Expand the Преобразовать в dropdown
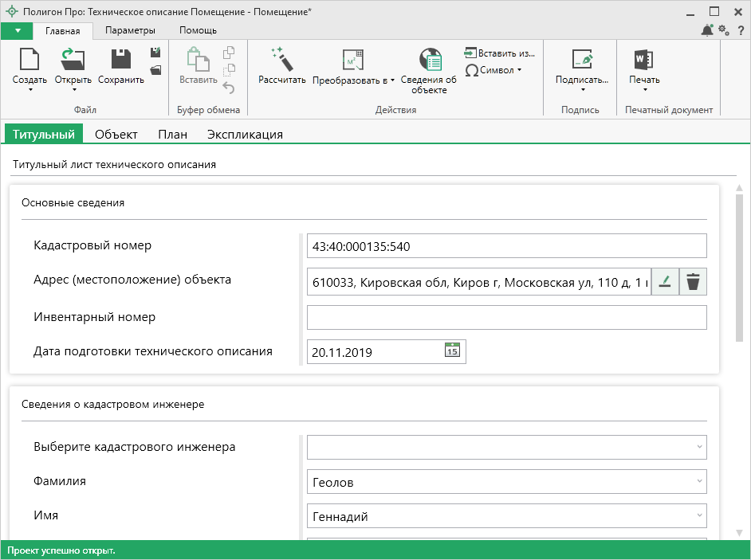The height and width of the screenshot is (560, 751). click(353, 80)
